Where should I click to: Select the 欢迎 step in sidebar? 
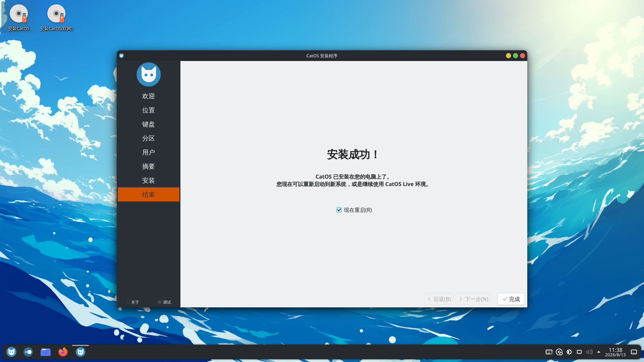(149, 96)
